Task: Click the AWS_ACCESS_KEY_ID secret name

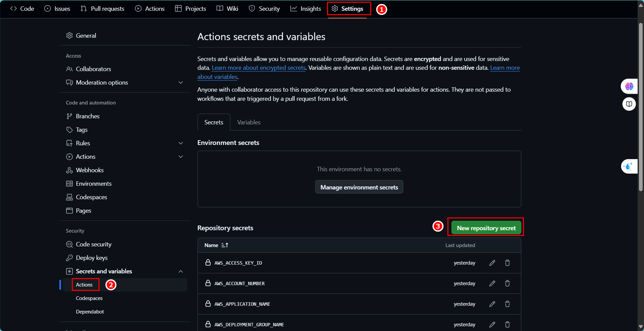Action: click(x=238, y=263)
